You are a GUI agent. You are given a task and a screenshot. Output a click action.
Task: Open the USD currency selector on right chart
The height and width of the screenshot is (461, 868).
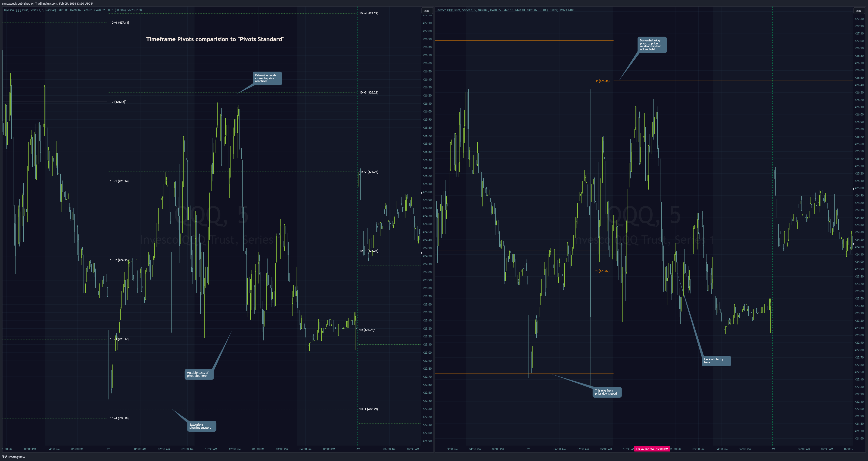click(858, 11)
